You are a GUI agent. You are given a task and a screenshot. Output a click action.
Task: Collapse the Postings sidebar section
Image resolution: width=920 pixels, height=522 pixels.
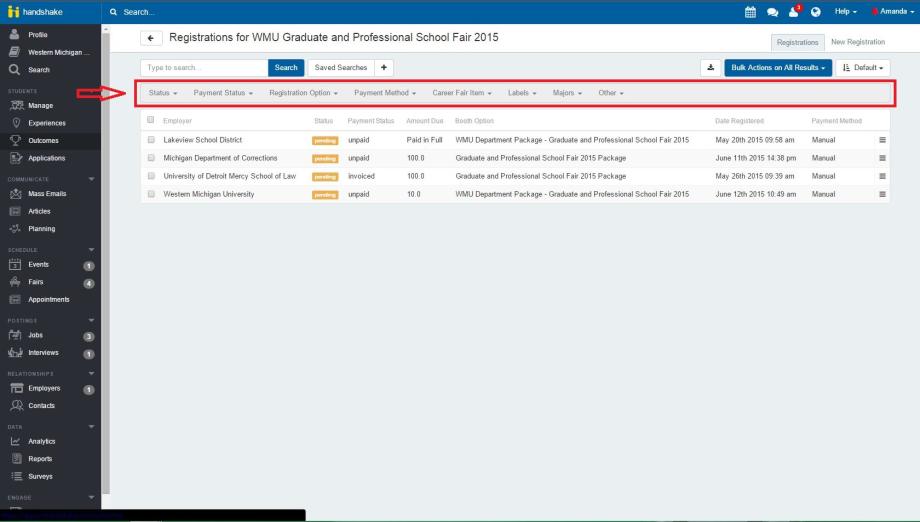point(91,320)
